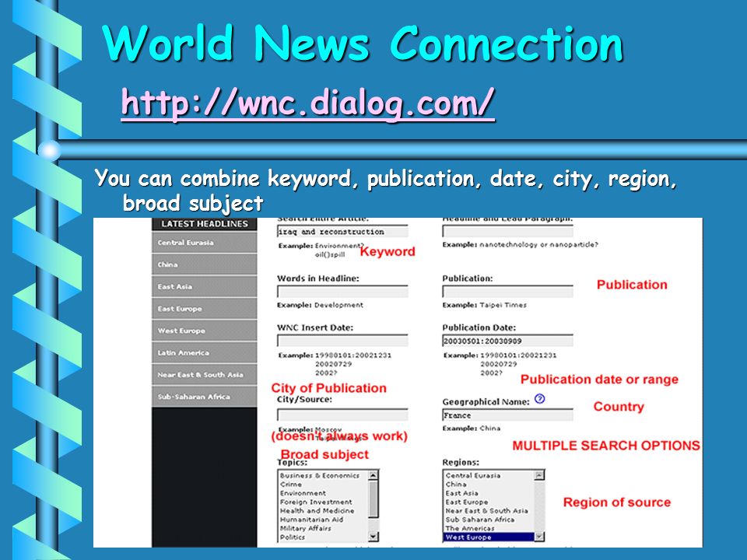Open Central Eurasia in Latest Headlines sidebar
This screenshot has width=747, height=560.
coord(205,243)
